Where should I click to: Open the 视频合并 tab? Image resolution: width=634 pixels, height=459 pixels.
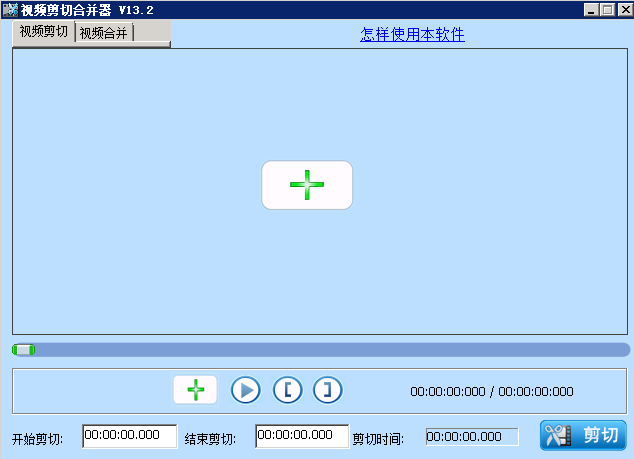pos(104,32)
